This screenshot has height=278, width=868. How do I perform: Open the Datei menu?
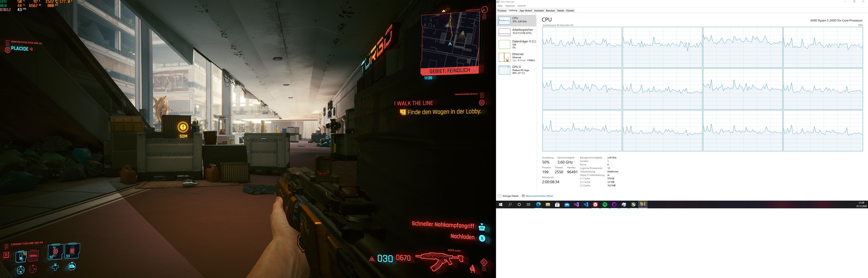coord(500,6)
